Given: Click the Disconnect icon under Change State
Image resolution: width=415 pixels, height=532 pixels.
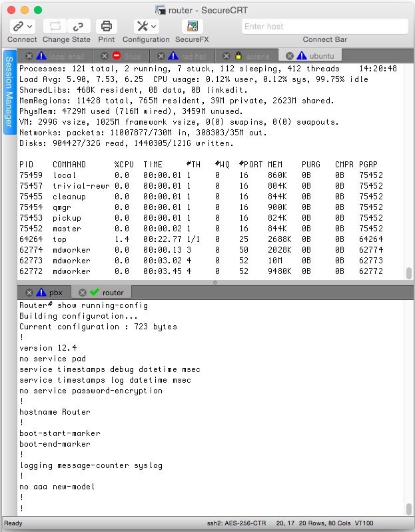Looking at the screenshot, I should (x=79, y=26).
